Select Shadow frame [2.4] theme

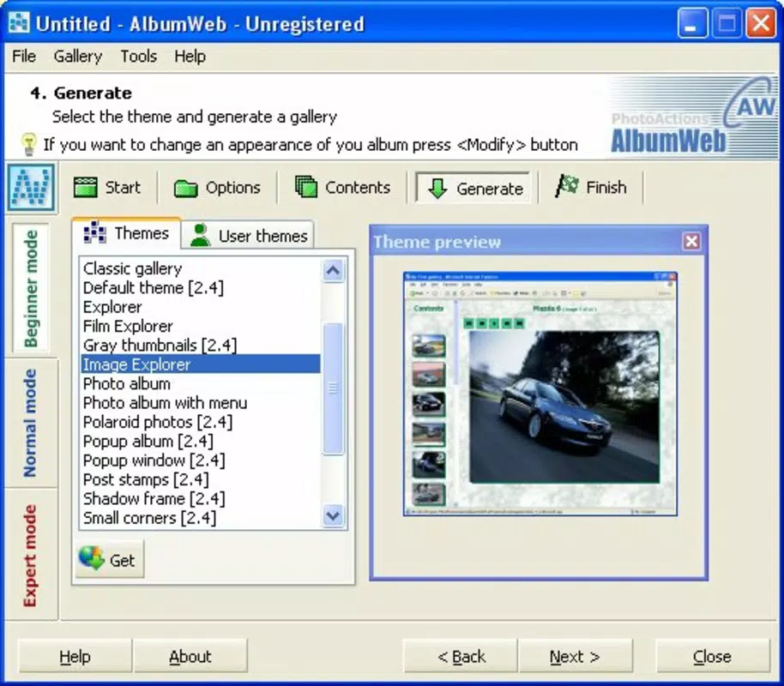201,498
